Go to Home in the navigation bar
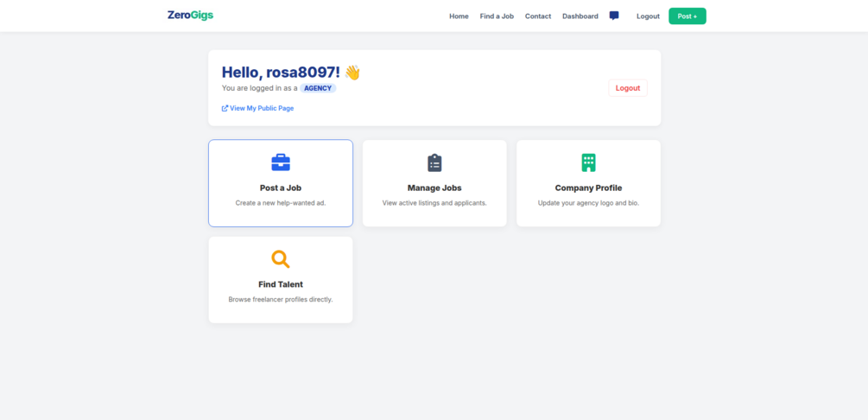Viewport: 868px width, 420px height. click(x=459, y=16)
